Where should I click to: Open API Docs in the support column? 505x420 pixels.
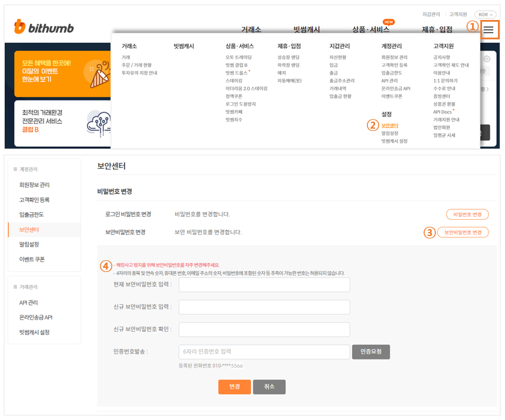coord(443,112)
